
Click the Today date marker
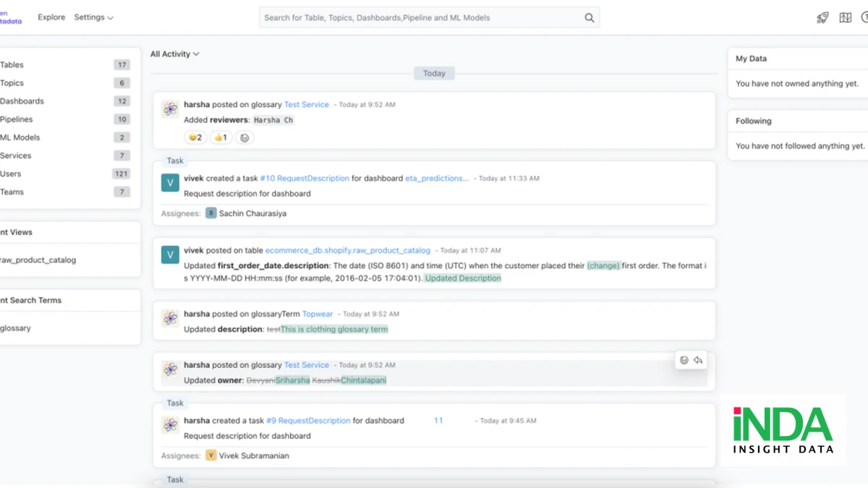(x=434, y=73)
